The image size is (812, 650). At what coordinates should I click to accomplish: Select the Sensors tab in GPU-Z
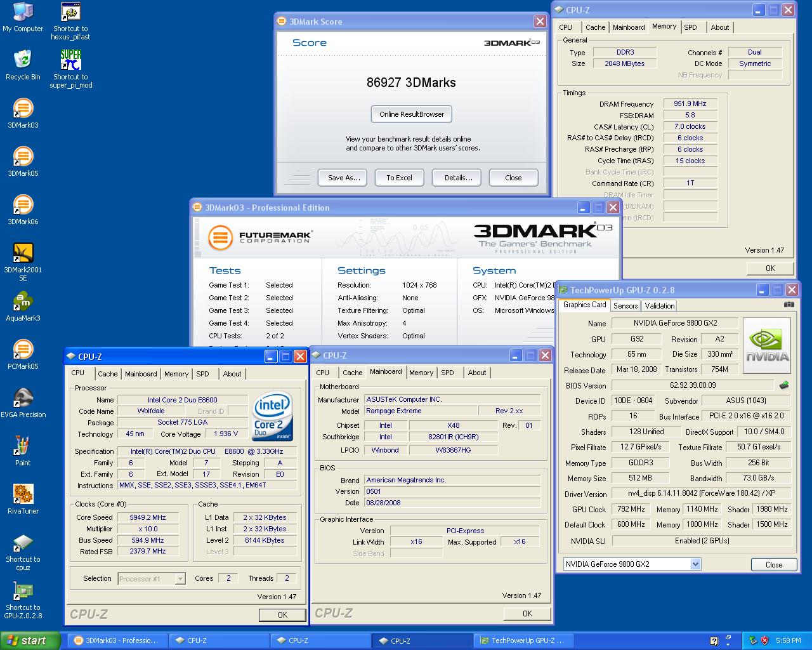(x=625, y=305)
